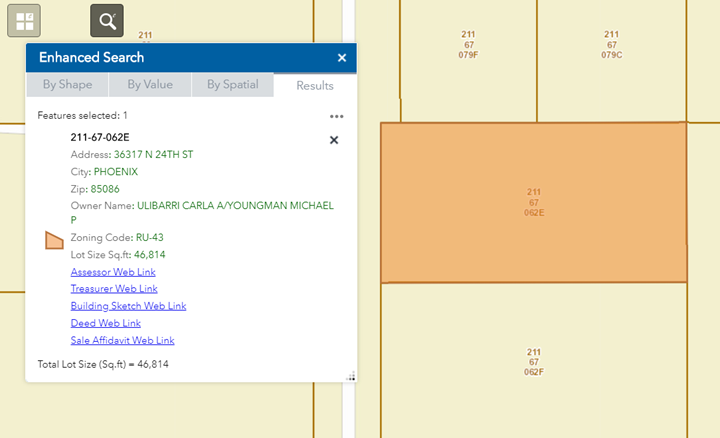Click the orange parcel symbol icon
Screen dimensions: 720x438
(54, 240)
